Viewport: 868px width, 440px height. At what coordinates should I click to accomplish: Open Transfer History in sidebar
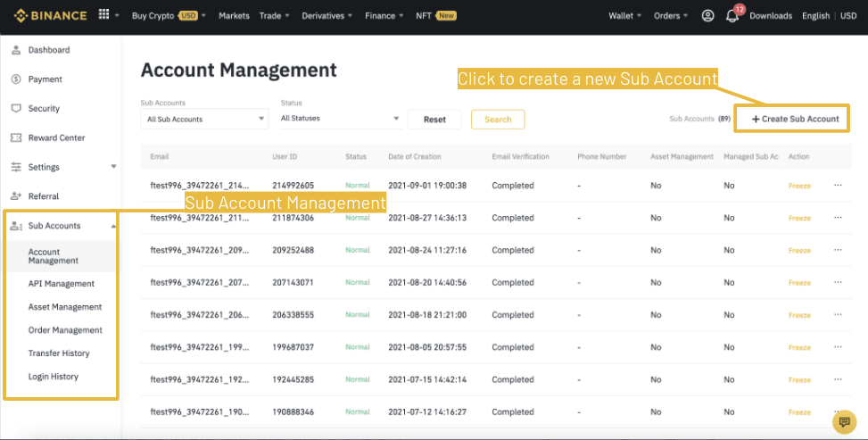pos(59,353)
